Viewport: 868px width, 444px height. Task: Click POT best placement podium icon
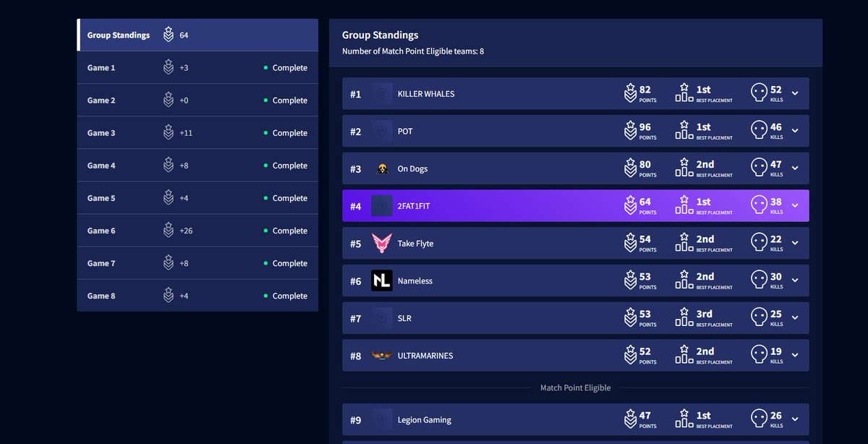coord(684,131)
